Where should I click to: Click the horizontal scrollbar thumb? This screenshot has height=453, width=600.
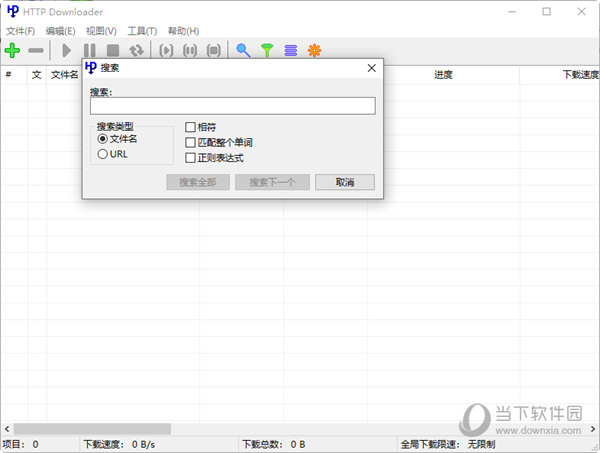[x=92, y=429]
